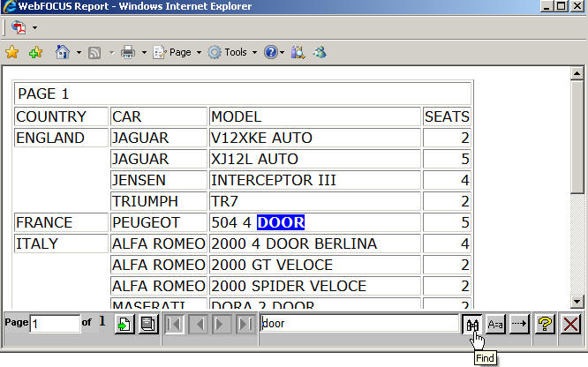
Task: Go to last page button
Action: pos(245,324)
